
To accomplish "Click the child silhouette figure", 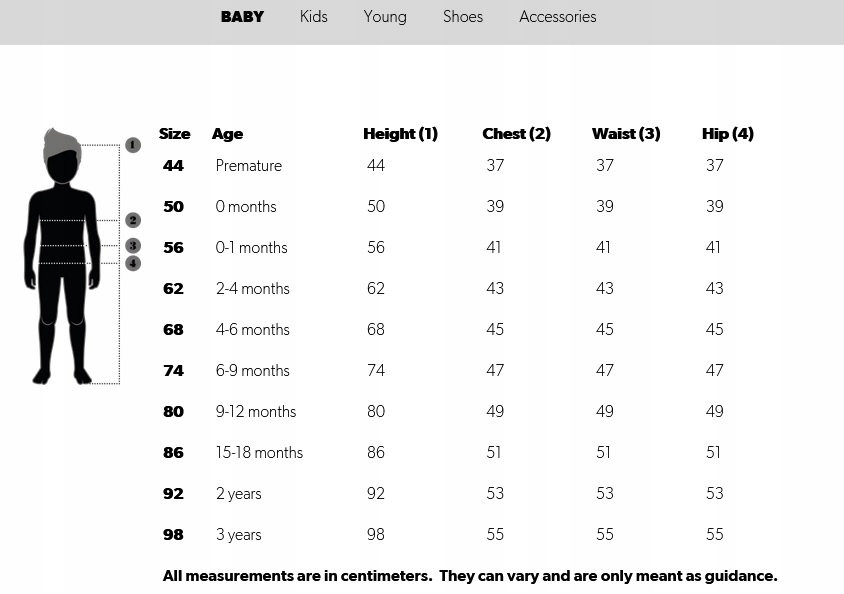I will [x=62, y=258].
